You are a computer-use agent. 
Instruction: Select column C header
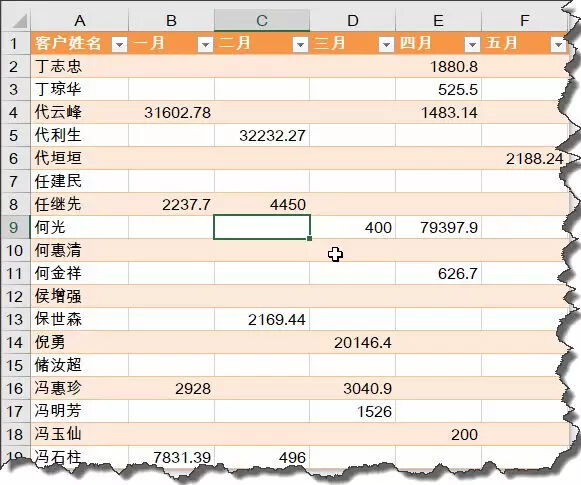click(x=262, y=20)
